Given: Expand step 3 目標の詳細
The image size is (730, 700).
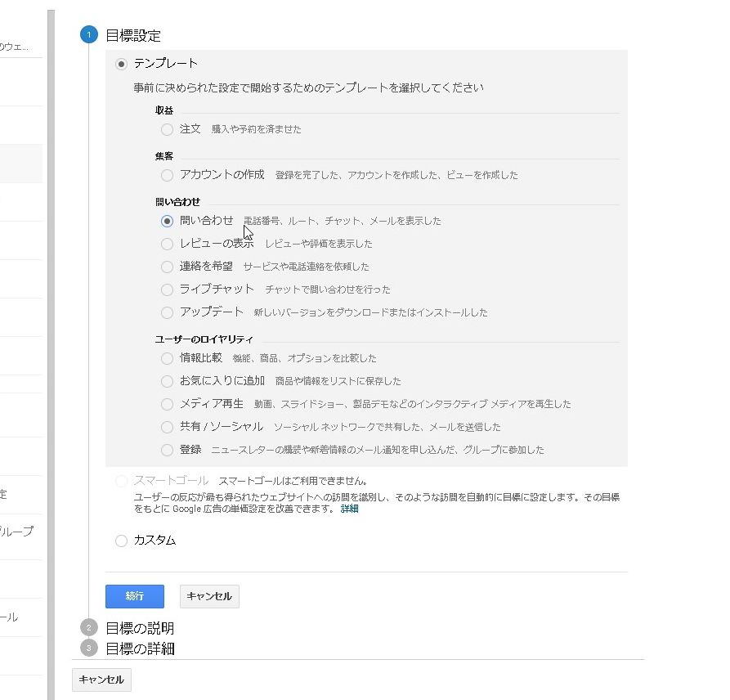Looking at the screenshot, I should (x=140, y=648).
